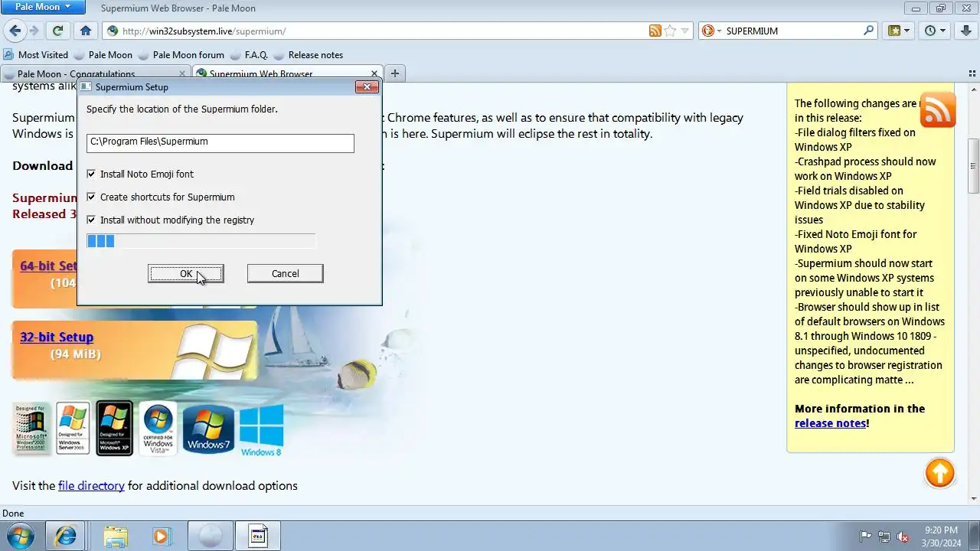Cancel the Supermium Setup dialog
The image size is (980, 551).
click(x=285, y=274)
